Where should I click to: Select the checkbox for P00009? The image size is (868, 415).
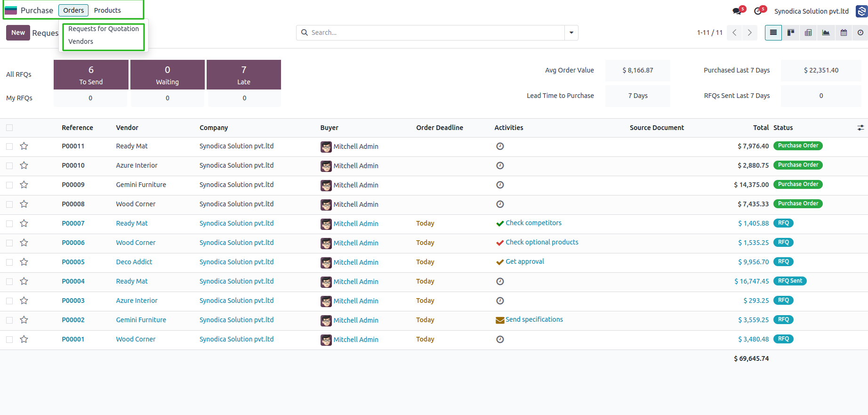pyautogui.click(x=9, y=185)
